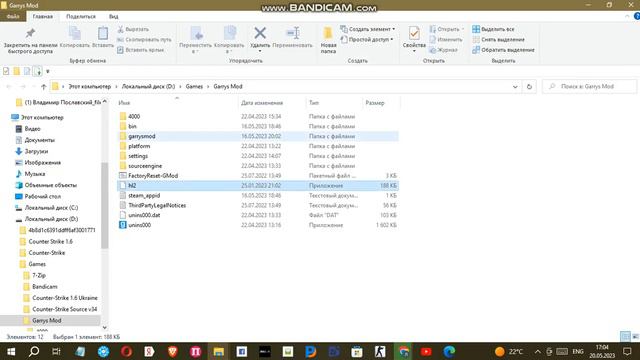The image size is (640, 360).
Task: Open YouTube from the taskbar
Action: click(x=426, y=351)
